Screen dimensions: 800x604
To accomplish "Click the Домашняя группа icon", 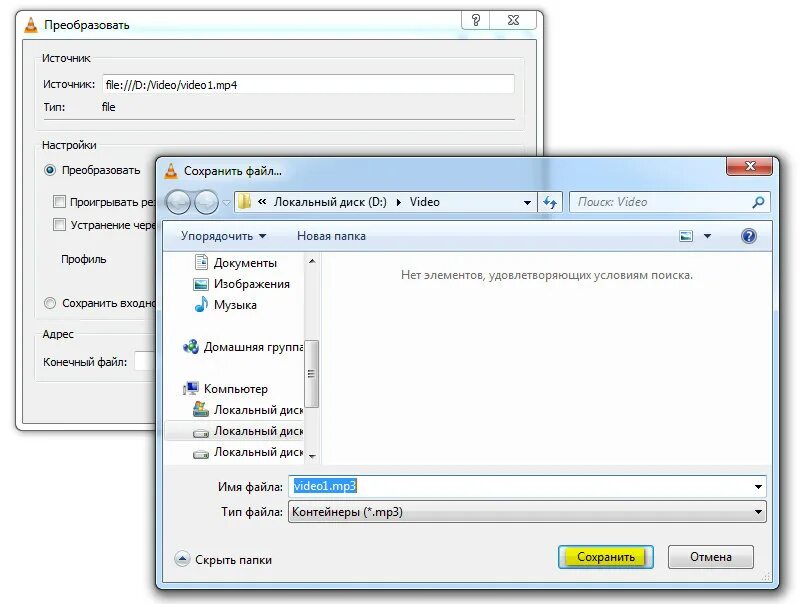I will click(191, 347).
